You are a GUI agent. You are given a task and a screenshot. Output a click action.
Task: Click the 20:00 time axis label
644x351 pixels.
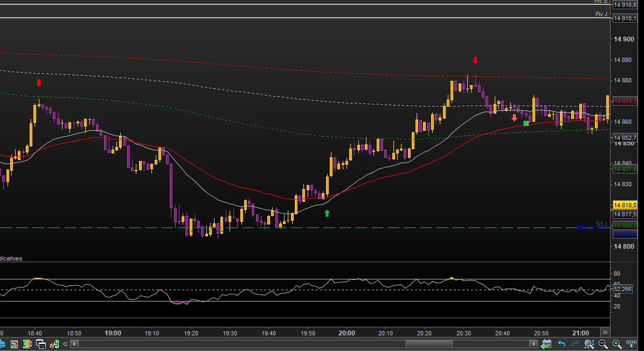[347, 333]
